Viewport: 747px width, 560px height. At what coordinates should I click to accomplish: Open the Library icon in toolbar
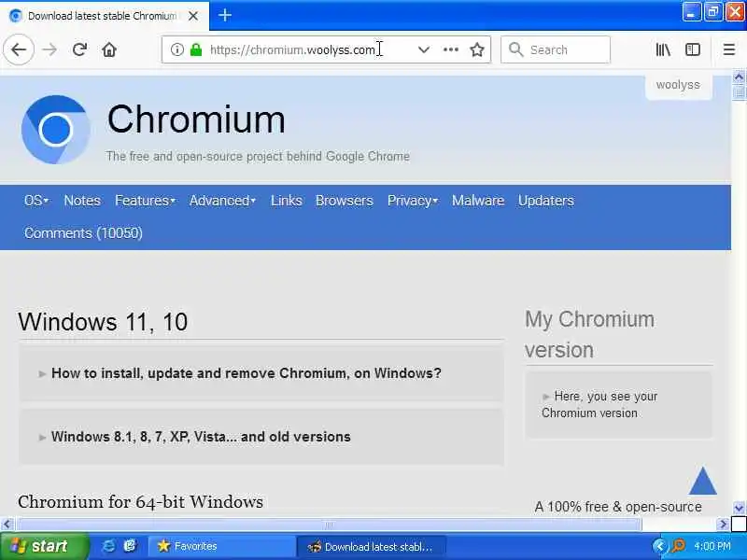pyautogui.click(x=663, y=49)
